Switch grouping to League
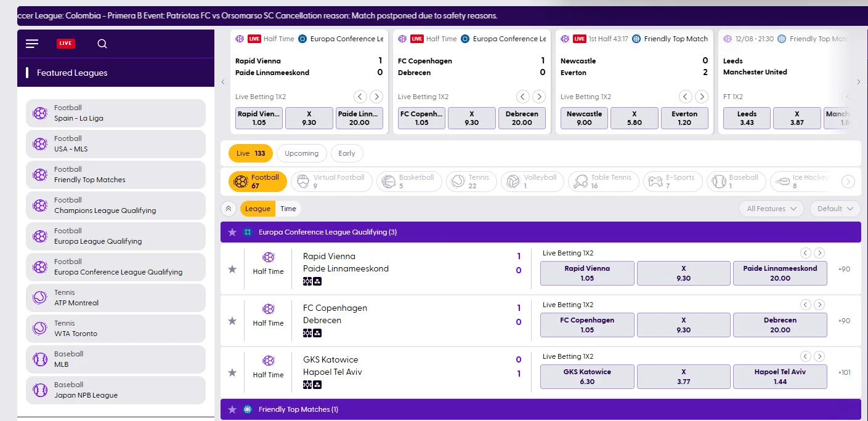This screenshot has width=868, height=421. pos(258,209)
